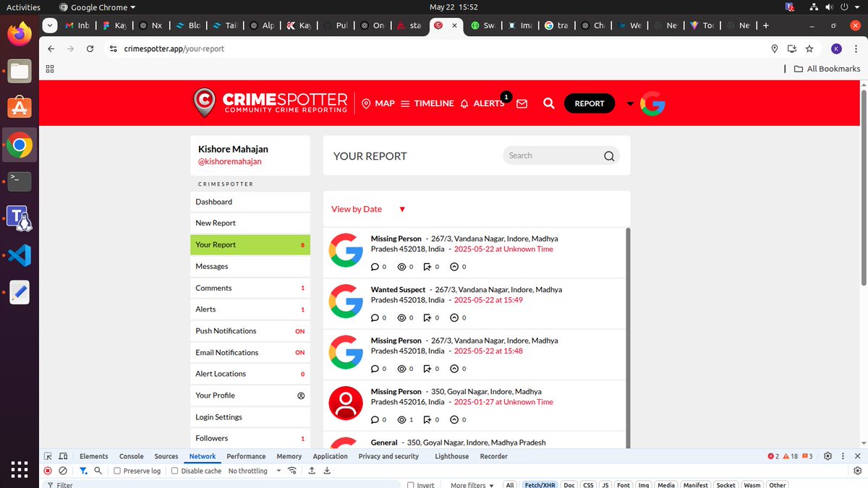The width and height of the screenshot is (868, 488).
Task: Check the Invert filter checkbox
Action: (x=411, y=485)
